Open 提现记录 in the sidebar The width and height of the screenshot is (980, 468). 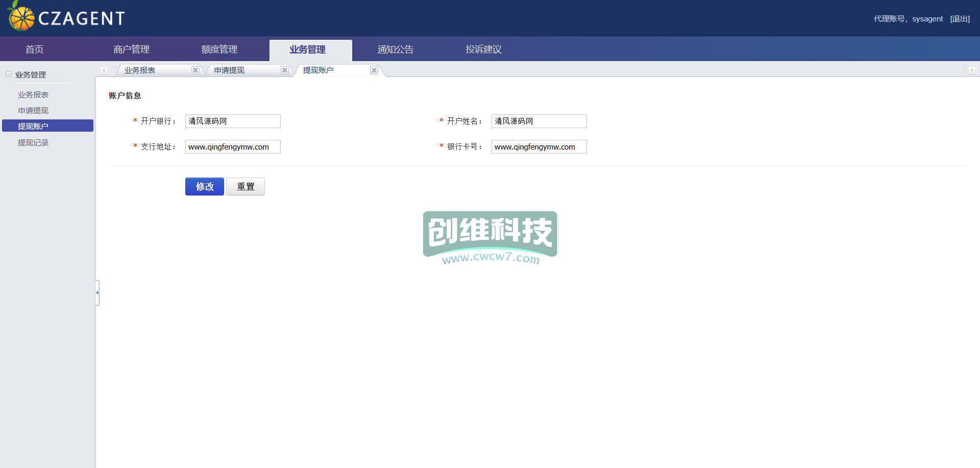coord(33,143)
